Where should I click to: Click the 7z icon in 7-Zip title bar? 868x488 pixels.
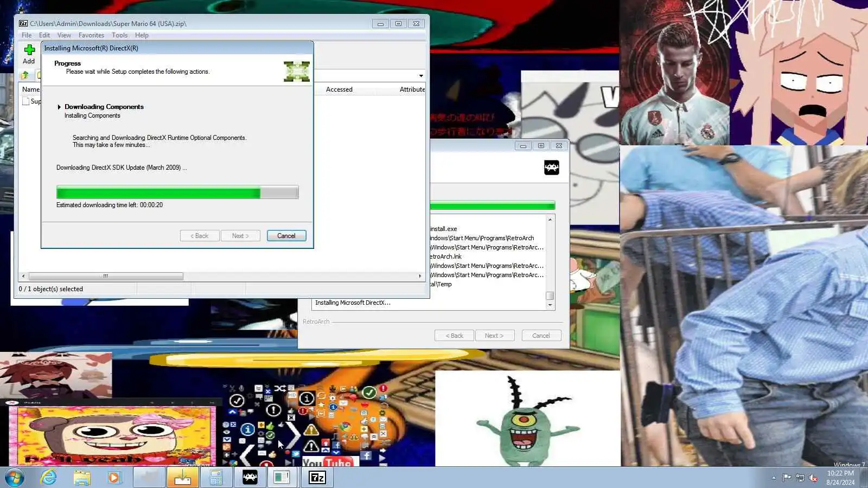tap(23, 23)
